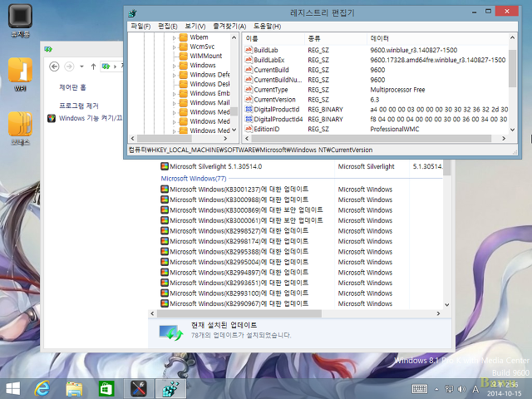Expand the Windows Emb registry key
This screenshot has width=532, height=399.
tap(174, 94)
